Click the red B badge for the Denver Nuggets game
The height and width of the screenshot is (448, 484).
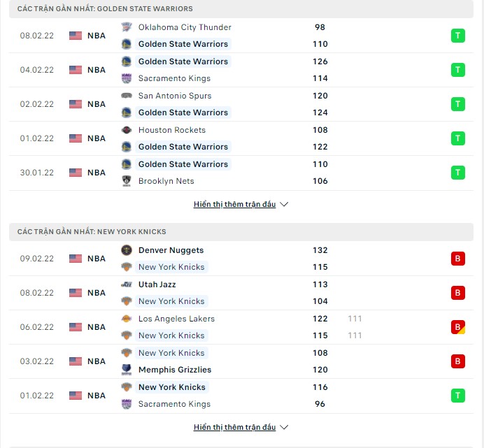(x=457, y=259)
